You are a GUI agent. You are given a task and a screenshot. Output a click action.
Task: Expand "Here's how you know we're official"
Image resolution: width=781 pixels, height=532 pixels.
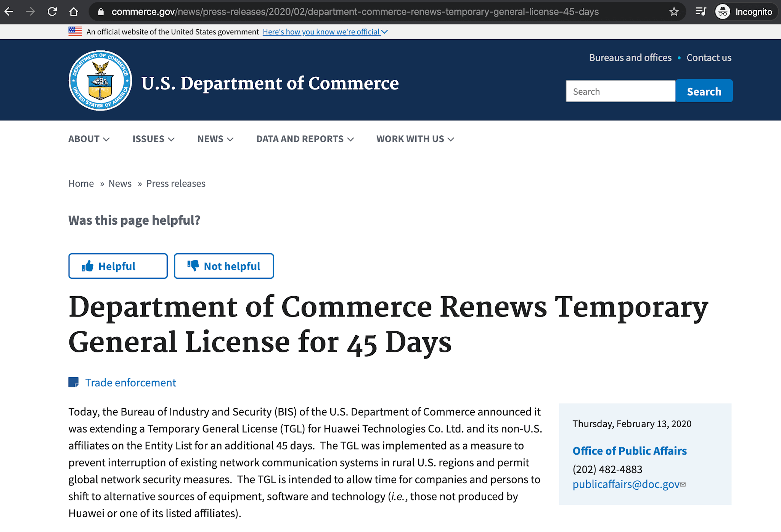tap(325, 32)
